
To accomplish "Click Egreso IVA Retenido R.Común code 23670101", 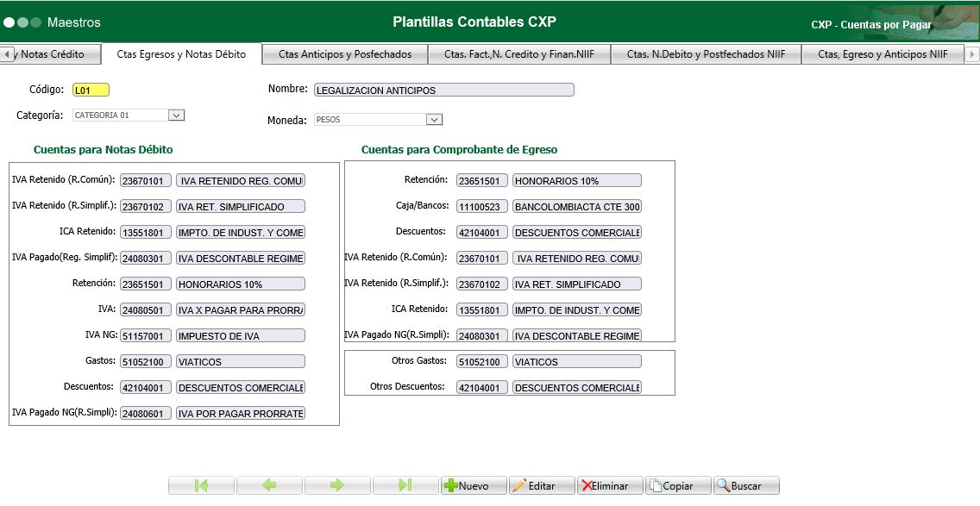I will (x=482, y=258).
